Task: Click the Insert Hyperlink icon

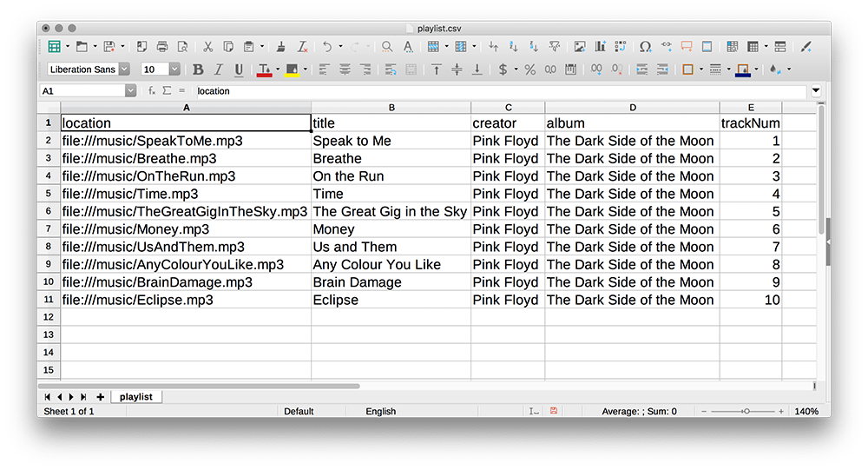Action: pyautogui.click(x=667, y=47)
